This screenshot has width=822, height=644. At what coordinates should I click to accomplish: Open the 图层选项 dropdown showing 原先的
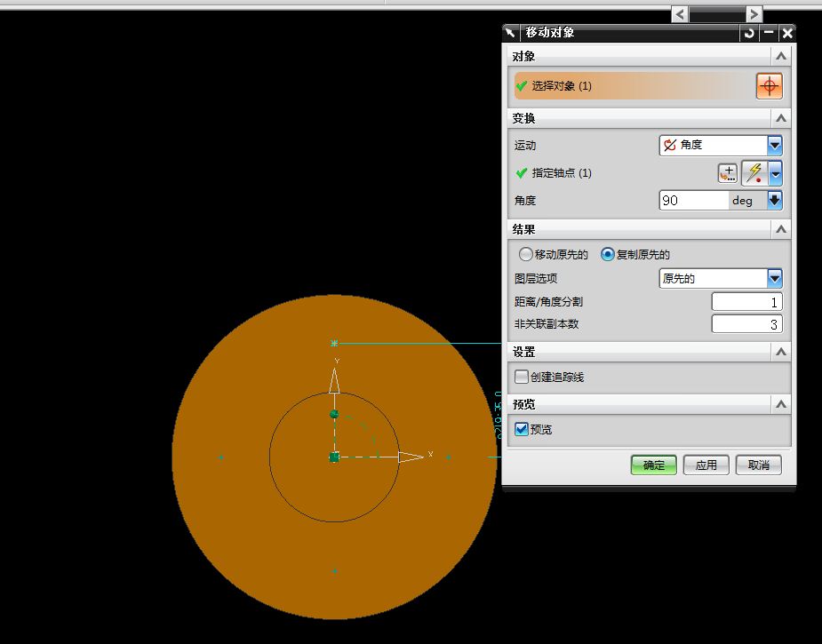coord(721,278)
